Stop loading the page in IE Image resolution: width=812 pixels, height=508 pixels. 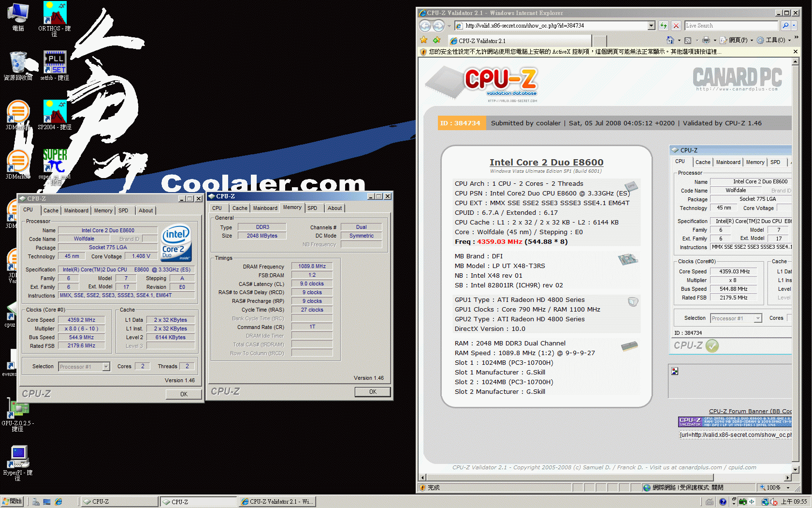click(x=676, y=26)
